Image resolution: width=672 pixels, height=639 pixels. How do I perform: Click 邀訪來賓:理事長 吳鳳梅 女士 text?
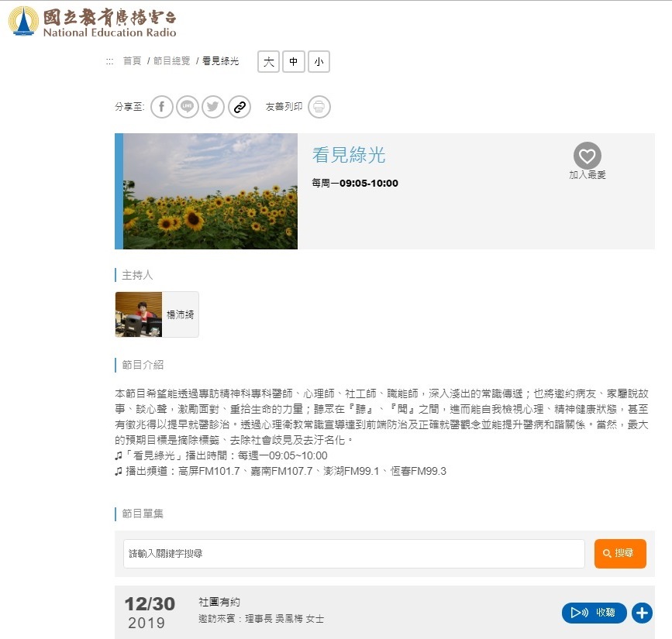261,619
